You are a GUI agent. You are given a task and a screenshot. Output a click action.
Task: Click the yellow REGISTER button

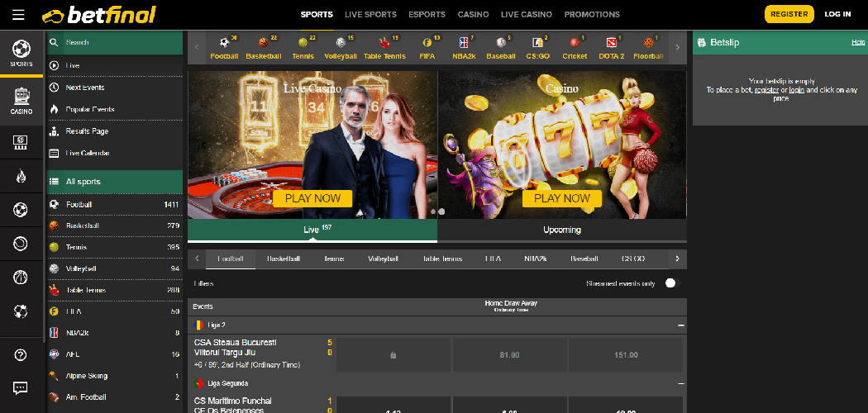[789, 14]
